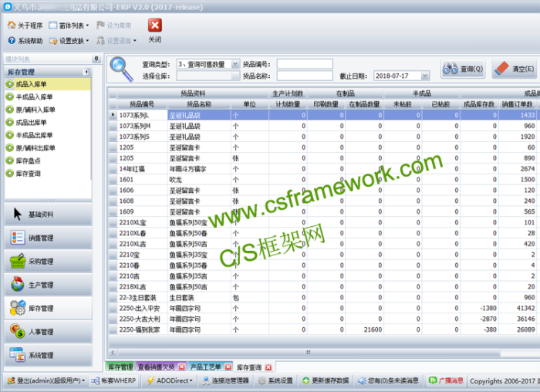Open 系统帮助 help
This screenshot has height=392, width=540.
[x=25, y=41]
